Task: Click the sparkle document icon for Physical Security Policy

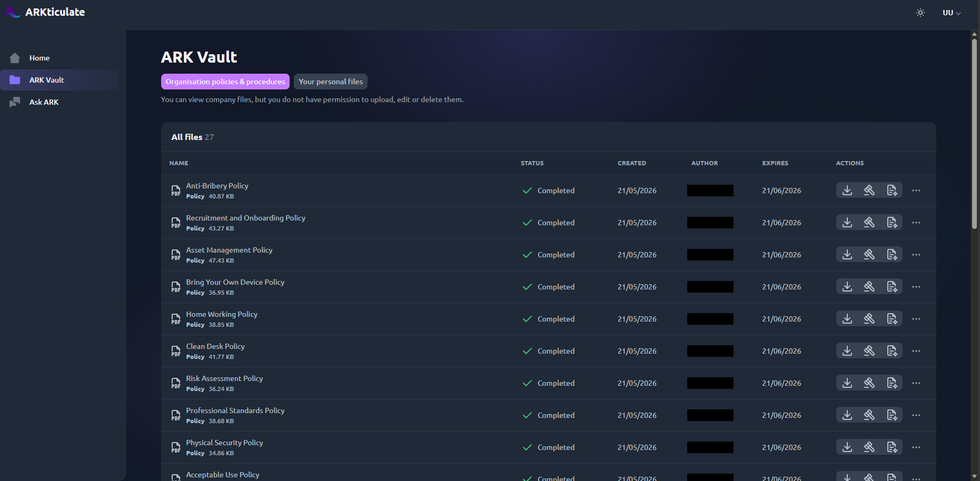Action: pos(892,447)
